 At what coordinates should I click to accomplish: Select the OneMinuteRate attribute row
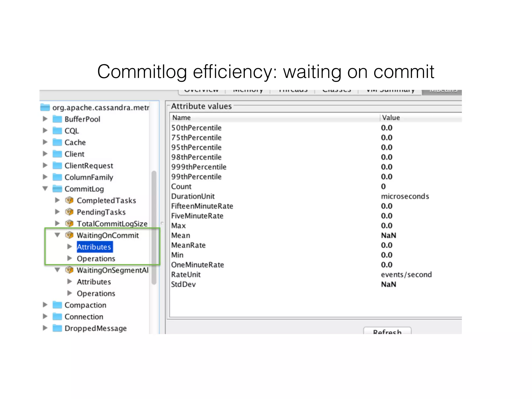pyautogui.click(x=316, y=265)
